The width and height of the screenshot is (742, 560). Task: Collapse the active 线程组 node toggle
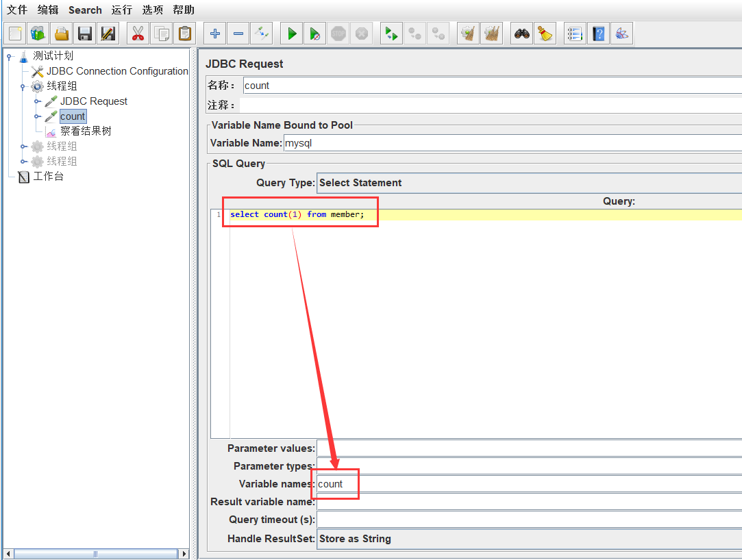[x=23, y=86]
